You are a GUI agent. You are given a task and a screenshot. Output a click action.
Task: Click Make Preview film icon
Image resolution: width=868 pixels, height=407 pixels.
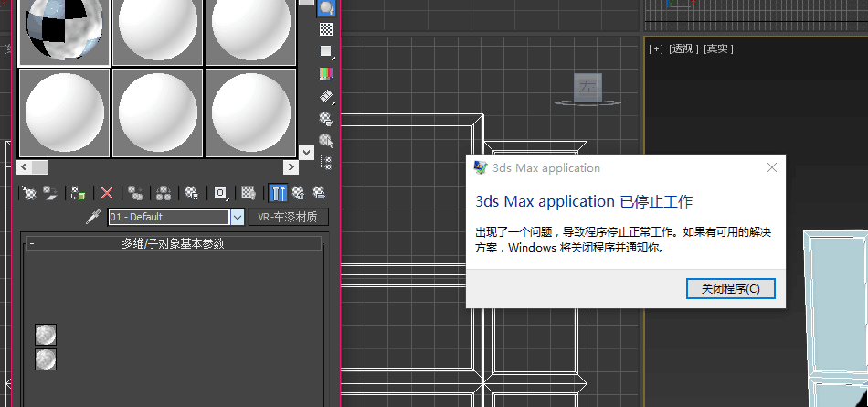click(326, 97)
